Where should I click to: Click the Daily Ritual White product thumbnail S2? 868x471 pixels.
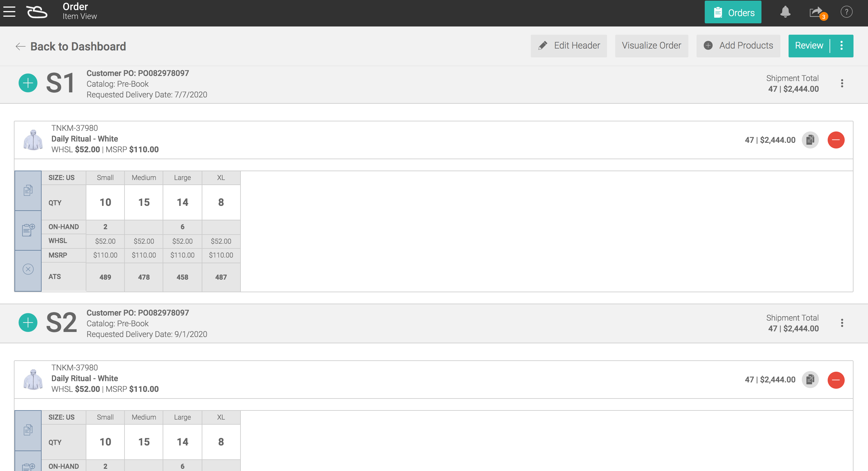[x=32, y=380]
